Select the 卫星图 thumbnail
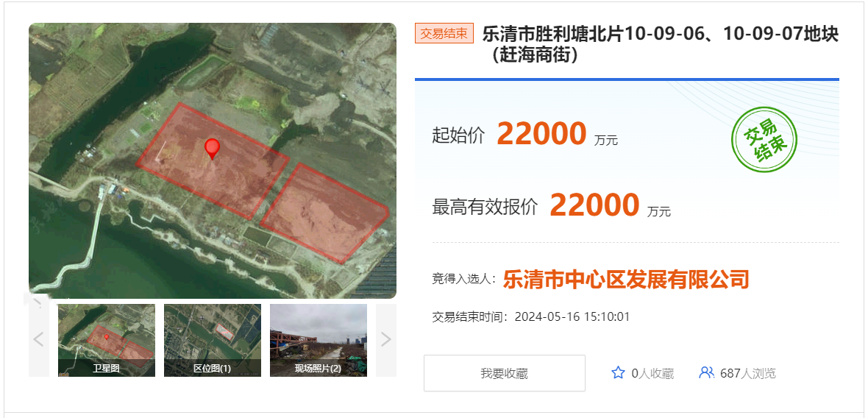Viewport: 868px width, 418px height. tap(106, 340)
